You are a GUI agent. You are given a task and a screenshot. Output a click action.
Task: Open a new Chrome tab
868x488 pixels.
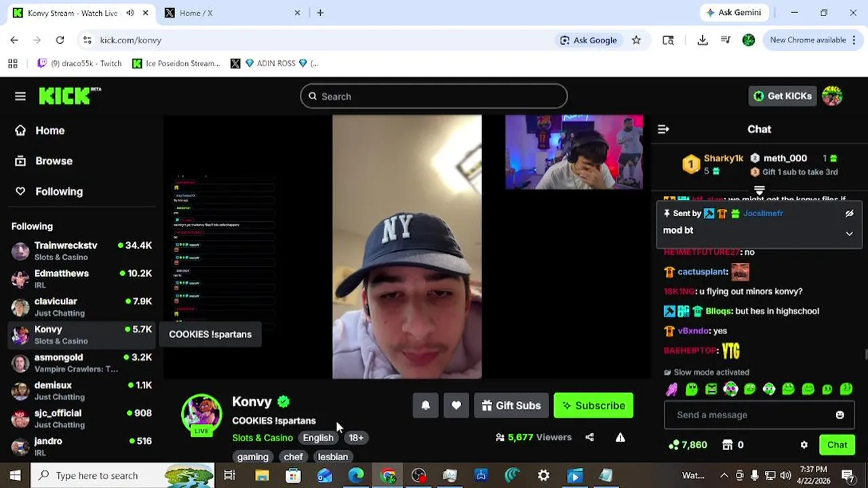(320, 13)
